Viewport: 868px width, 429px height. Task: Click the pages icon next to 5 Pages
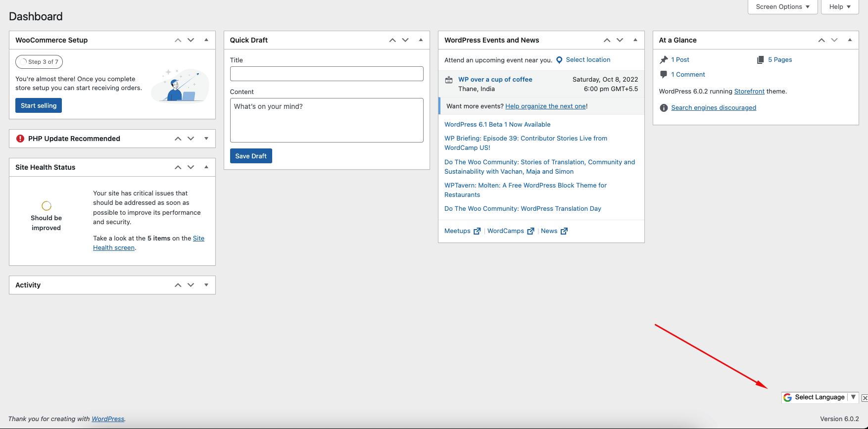click(x=761, y=60)
